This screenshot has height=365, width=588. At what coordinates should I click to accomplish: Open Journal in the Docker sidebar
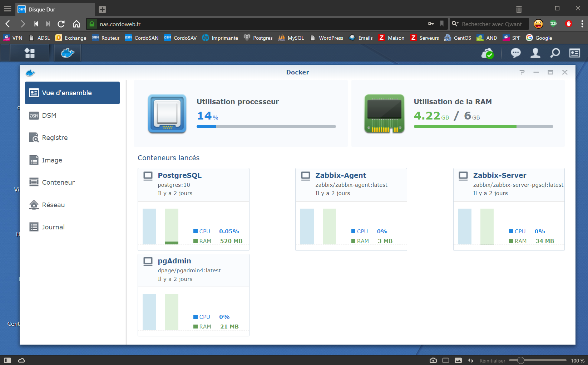tap(72, 227)
